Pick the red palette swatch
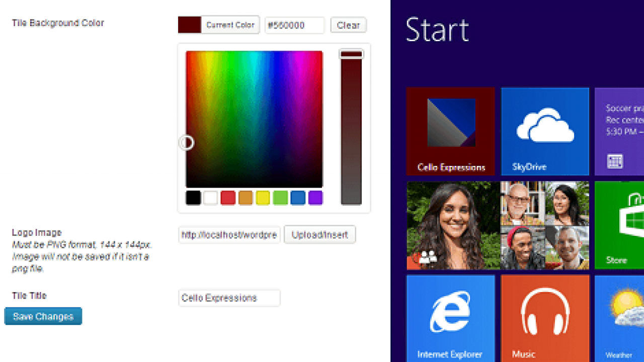The image size is (644, 362). pos(228,198)
